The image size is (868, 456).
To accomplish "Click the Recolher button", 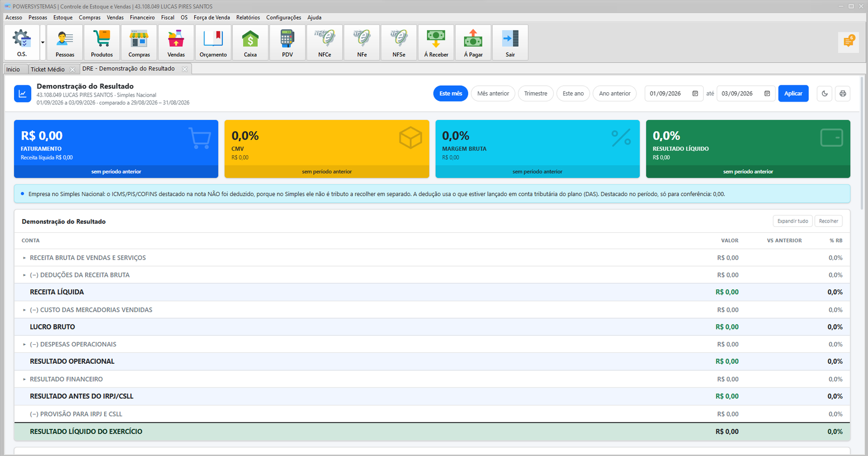I will pos(828,221).
